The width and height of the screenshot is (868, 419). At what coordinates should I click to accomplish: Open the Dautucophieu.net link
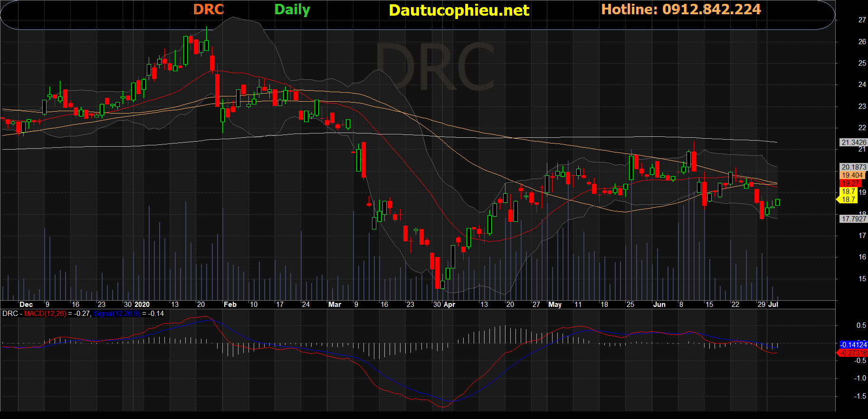[458, 10]
